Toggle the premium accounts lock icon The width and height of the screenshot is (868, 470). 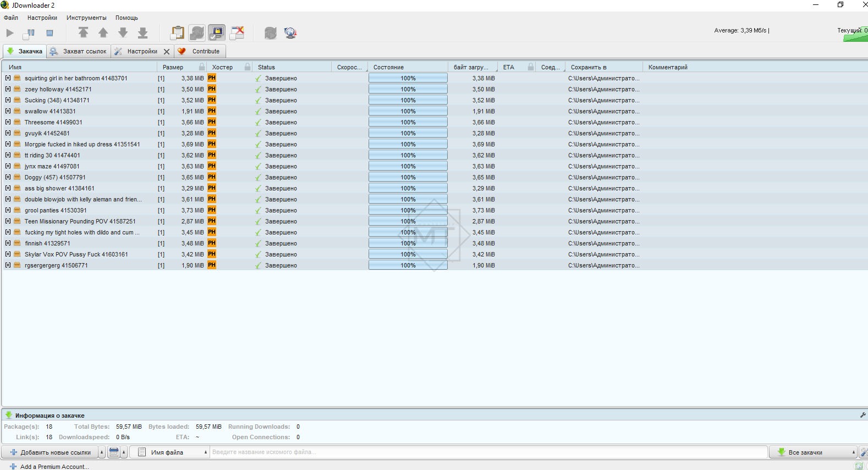[x=217, y=33]
